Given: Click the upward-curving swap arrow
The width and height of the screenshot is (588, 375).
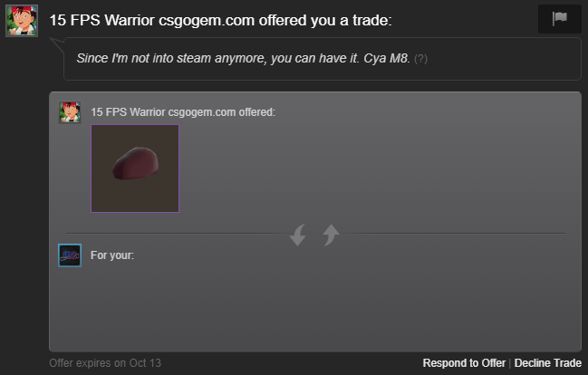Looking at the screenshot, I should [x=331, y=235].
